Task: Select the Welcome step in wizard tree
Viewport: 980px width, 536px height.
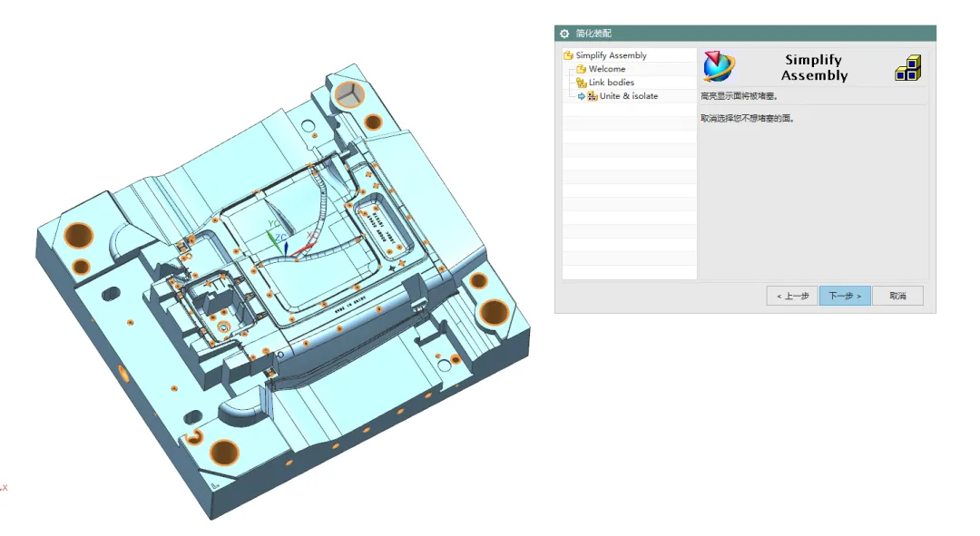Action: click(x=607, y=69)
